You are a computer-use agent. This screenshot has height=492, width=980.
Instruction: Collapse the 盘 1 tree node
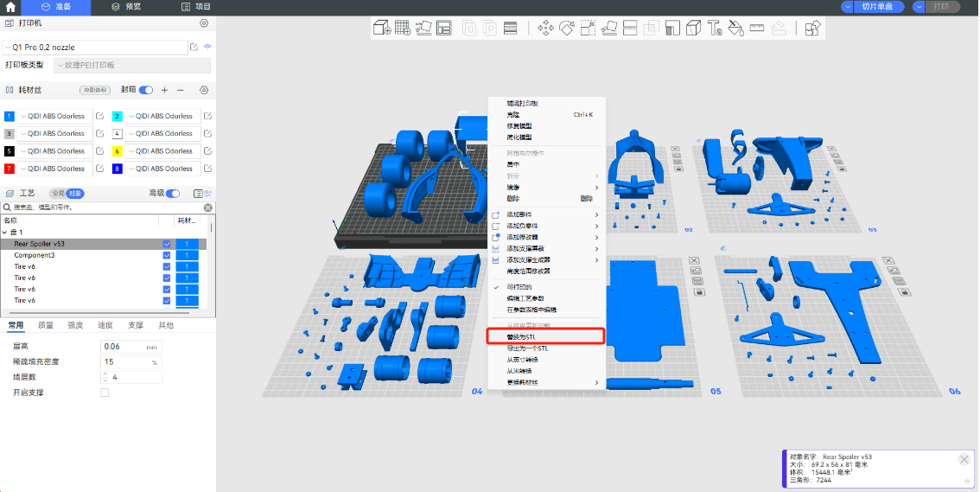coord(7,233)
